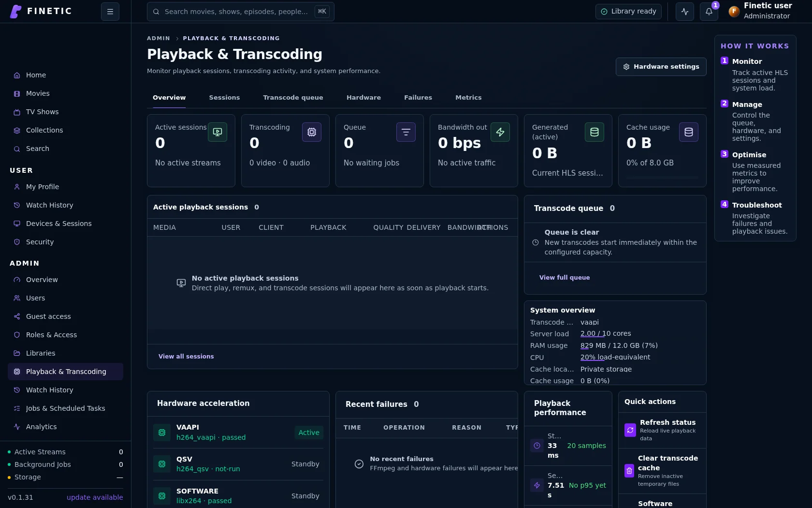Open the Finetic user avatar menu
Image resolution: width=812 pixels, height=508 pixels.
coord(734,11)
